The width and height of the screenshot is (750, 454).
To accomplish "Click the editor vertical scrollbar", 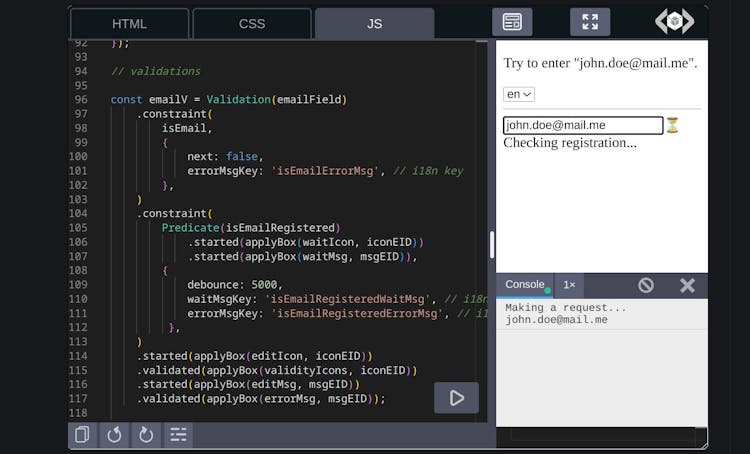I will [x=481, y=230].
